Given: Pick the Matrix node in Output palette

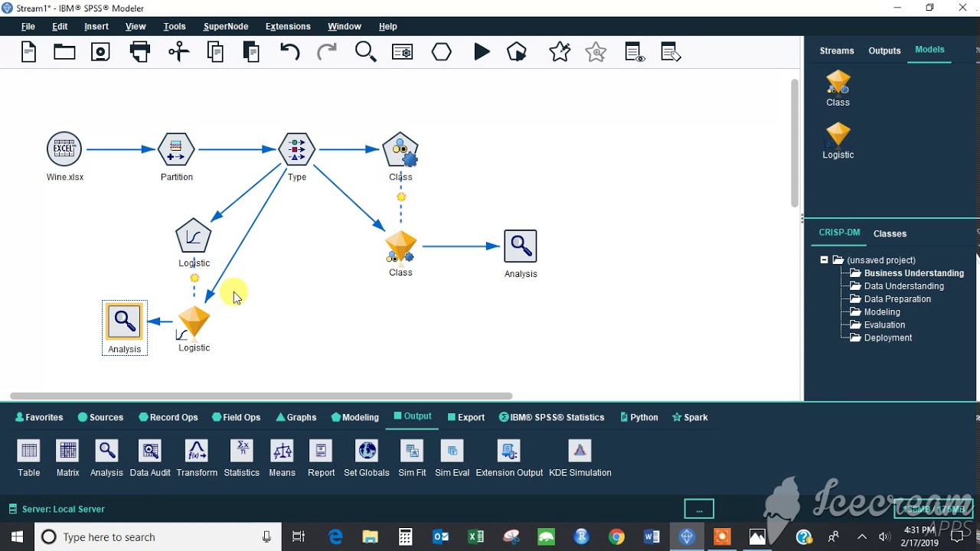Looking at the screenshot, I should click(68, 458).
